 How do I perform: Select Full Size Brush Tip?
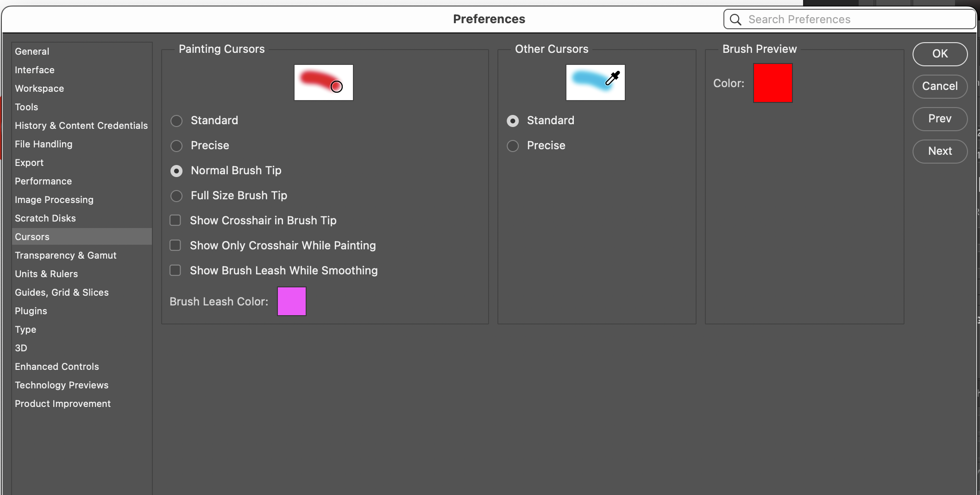[176, 196]
